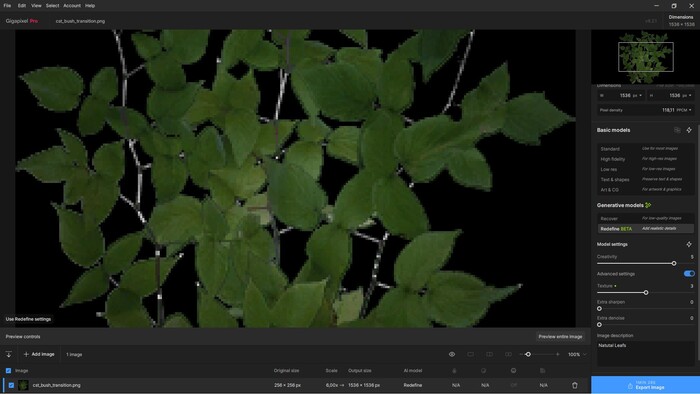Click the cst_bush_transition.png row thumbnail

(x=23, y=385)
